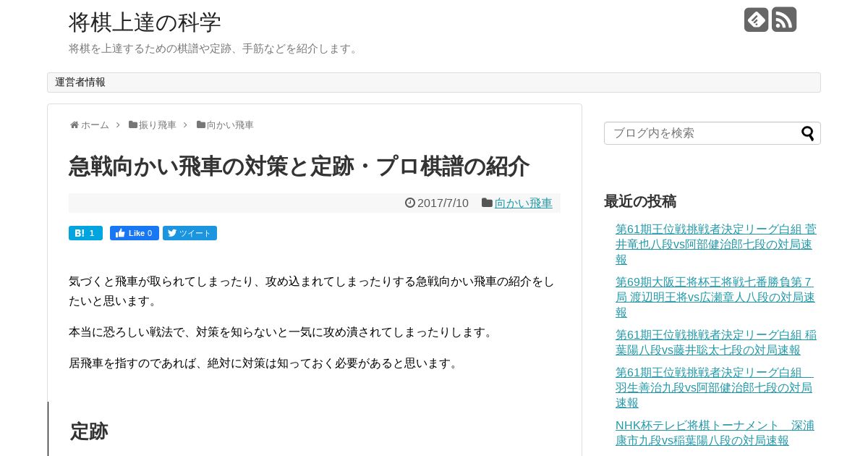The width and height of the screenshot is (868, 456).
Task: Click the clock icon beside 2017/7/10
Action: [x=410, y=203]
